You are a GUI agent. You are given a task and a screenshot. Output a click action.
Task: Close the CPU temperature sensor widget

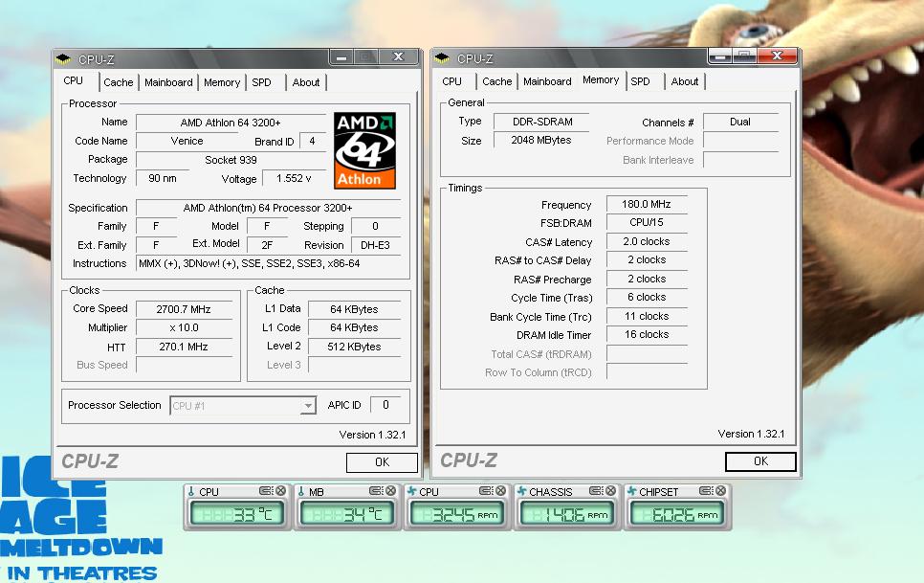pos(280,491)
